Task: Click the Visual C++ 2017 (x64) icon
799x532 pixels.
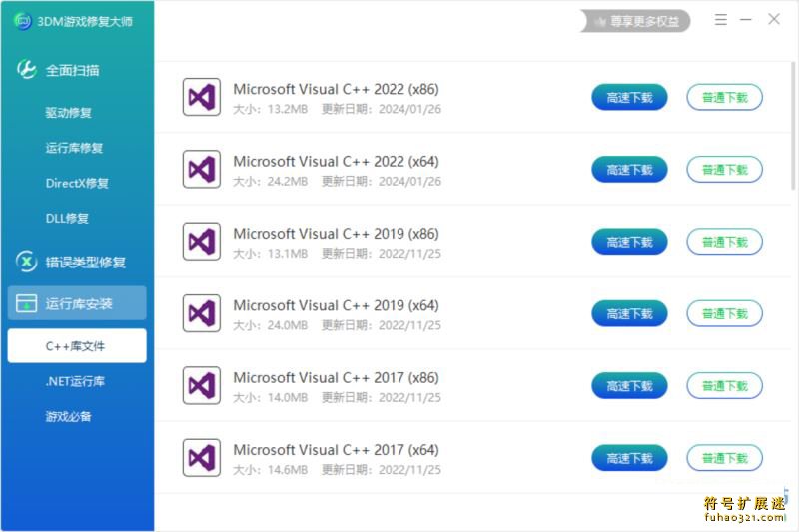Action: point(202,458)
